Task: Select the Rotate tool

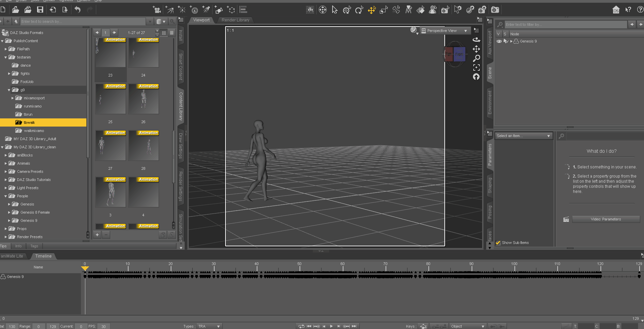Action: [x=359, y=10]
